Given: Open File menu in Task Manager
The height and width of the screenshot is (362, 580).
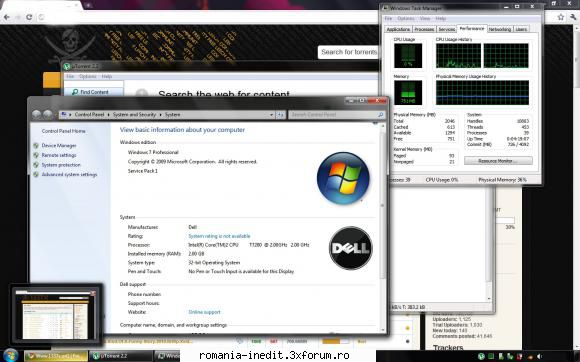Looking at the screenshot, I should 388,18.
